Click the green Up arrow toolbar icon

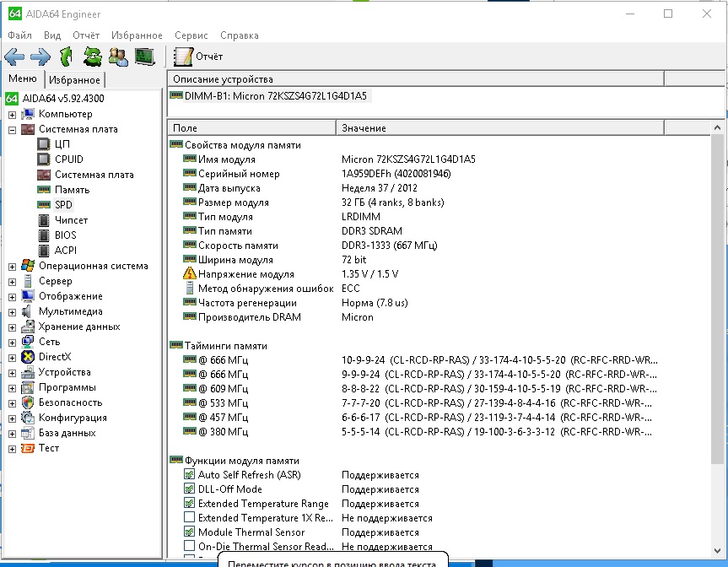point(67,57)
